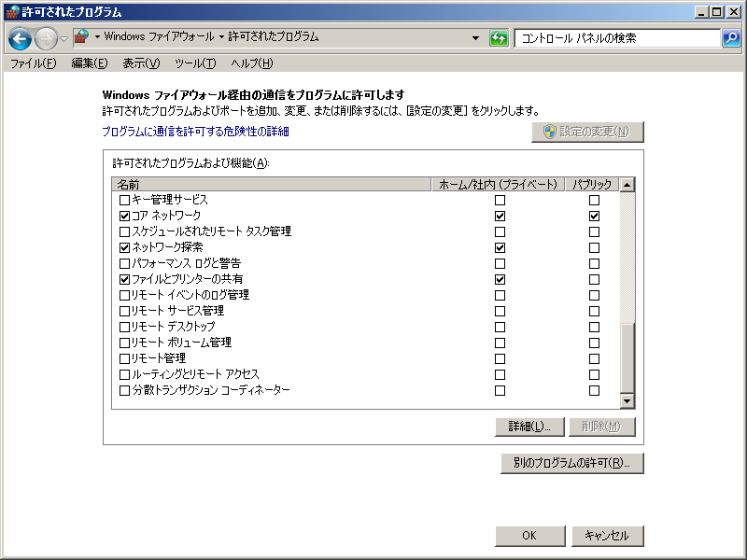Uncheck コア ネットワーク public checkbox

coord(594,217)
